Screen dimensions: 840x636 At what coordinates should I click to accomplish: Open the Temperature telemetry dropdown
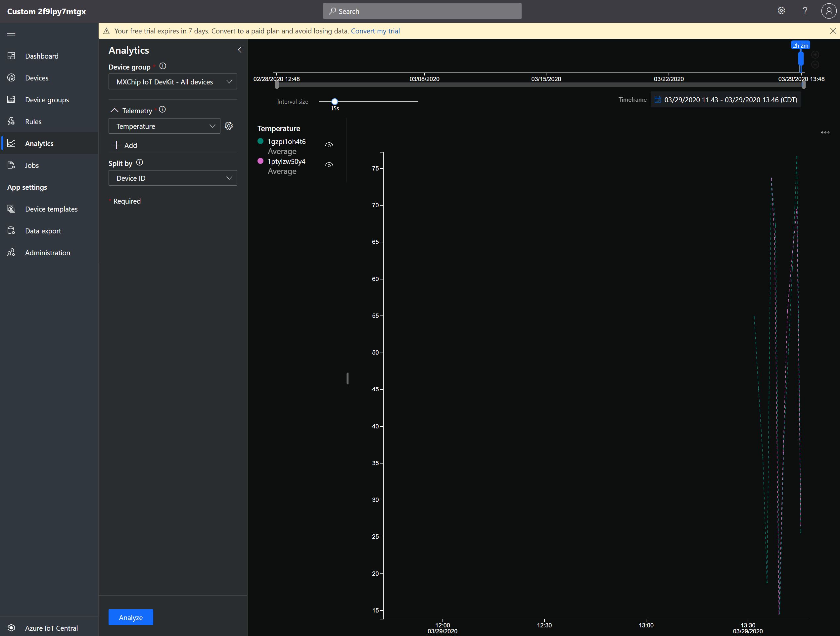tap(164, 126)
